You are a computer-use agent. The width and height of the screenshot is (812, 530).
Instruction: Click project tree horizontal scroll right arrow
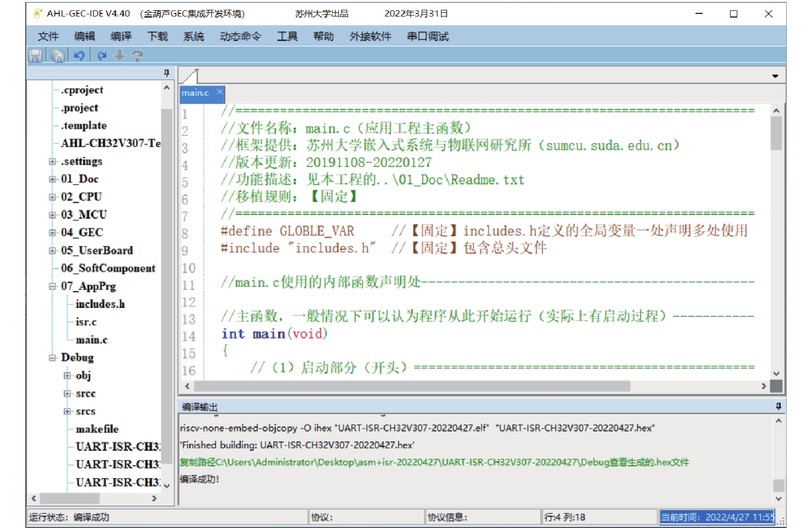tap(154, 499)
